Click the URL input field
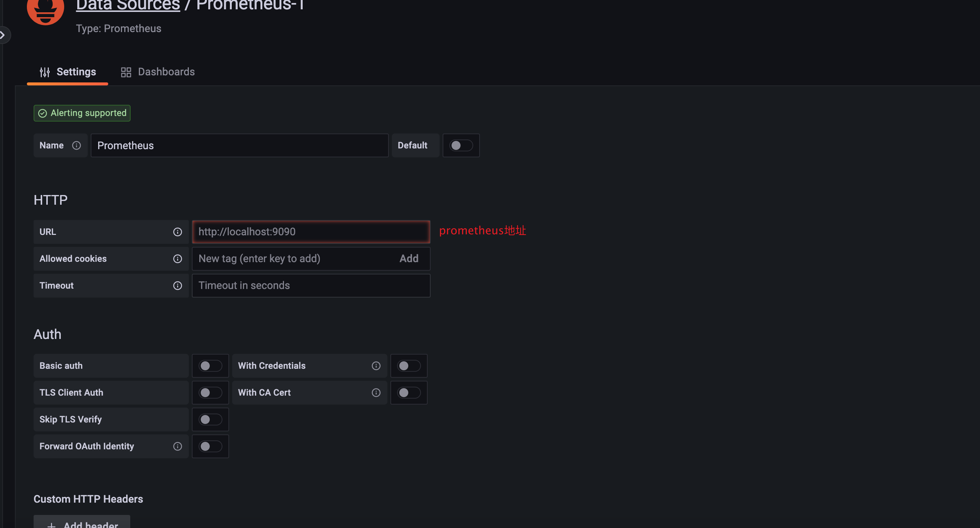Viewport: 980px width, 528px height. [310, 232]
